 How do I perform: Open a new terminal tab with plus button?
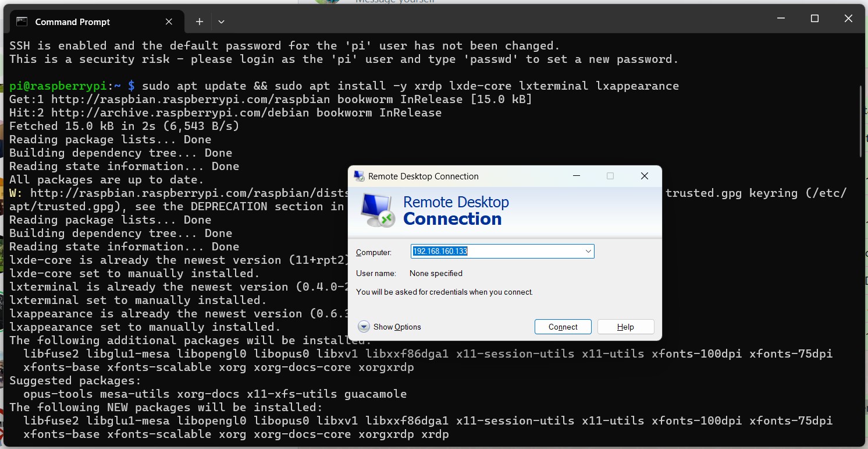199,22
